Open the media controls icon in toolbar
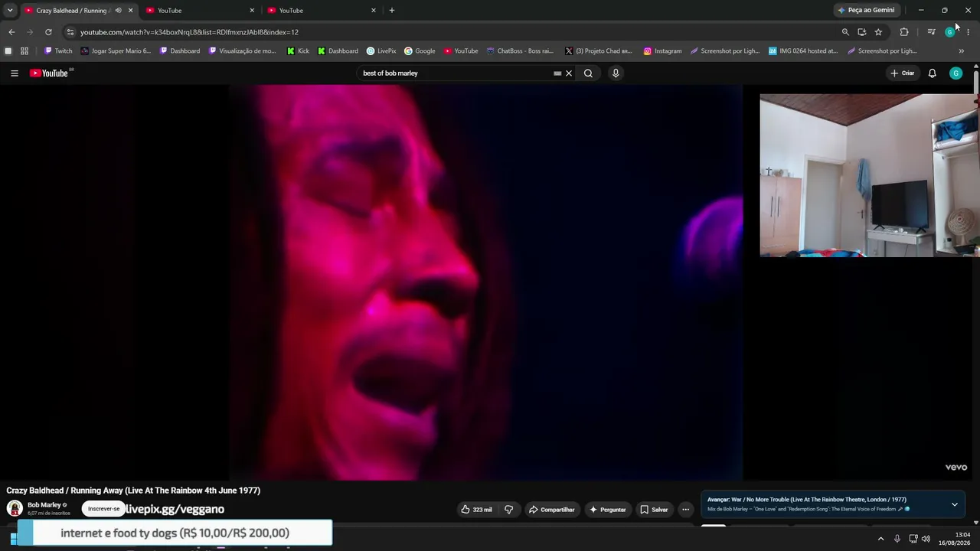This screenshot has width=980, height=551. tap(931, 32)
